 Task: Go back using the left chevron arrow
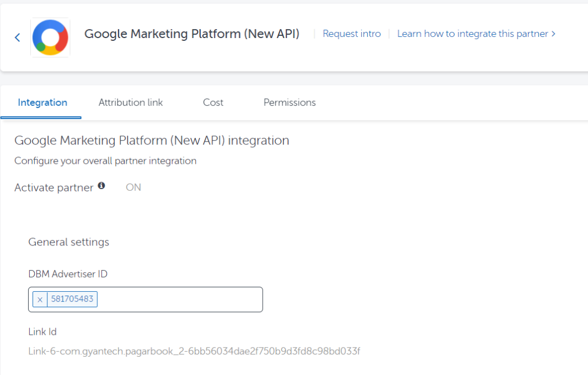click(x=17, y=37)
